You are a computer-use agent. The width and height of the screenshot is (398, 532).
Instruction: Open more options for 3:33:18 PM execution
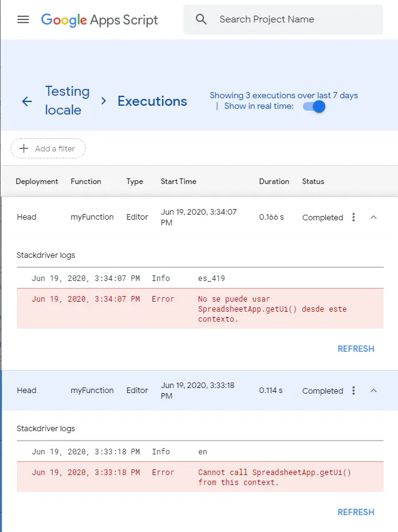coord(354,391)
